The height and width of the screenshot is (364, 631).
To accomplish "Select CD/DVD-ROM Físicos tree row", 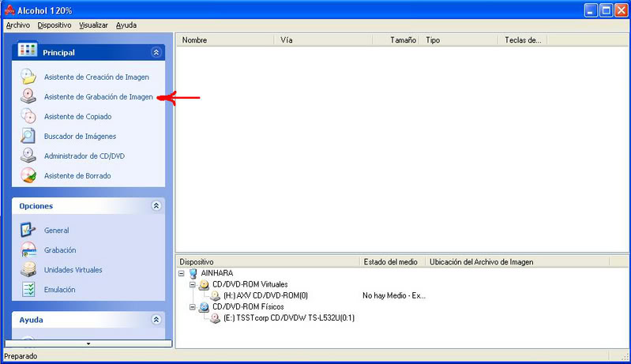I will (x=248, y=306).
